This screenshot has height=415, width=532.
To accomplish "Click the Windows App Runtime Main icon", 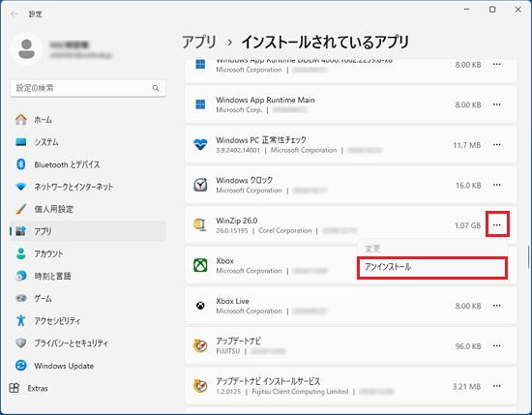I will (200, 104).
